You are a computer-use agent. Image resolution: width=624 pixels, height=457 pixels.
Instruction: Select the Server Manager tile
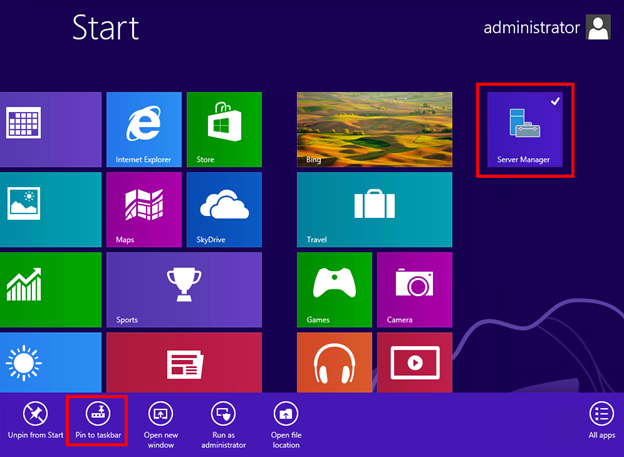point(525,129)
